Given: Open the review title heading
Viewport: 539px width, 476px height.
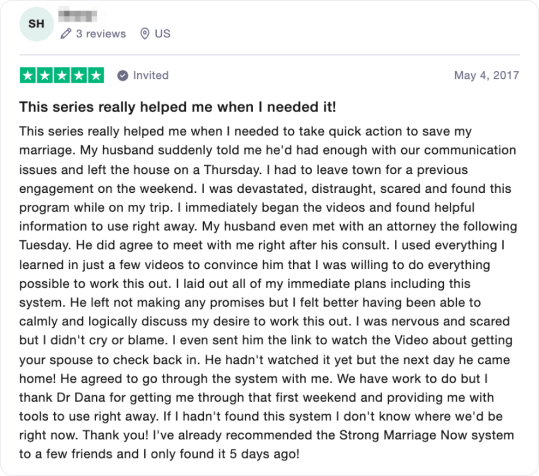Looking at the screenshot, I should click(177, 107).
